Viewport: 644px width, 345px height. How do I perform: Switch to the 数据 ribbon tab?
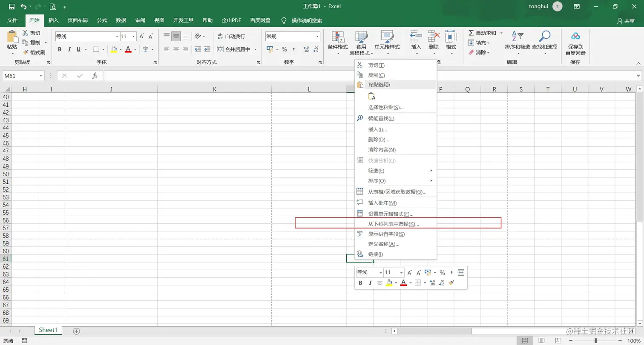[121, 20]
